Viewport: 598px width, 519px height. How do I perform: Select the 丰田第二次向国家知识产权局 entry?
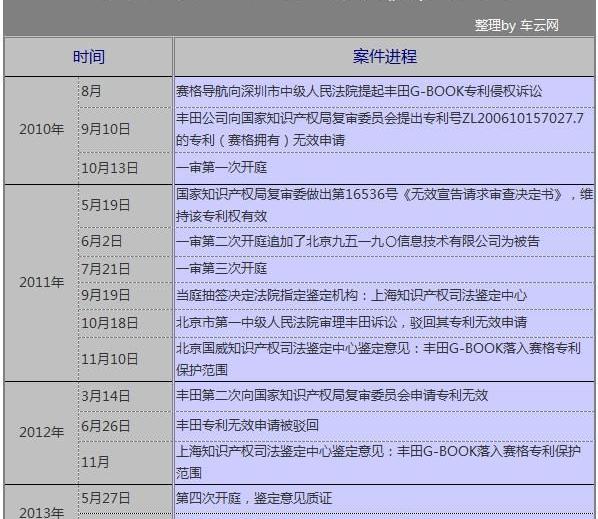click(x=384, y=396)
